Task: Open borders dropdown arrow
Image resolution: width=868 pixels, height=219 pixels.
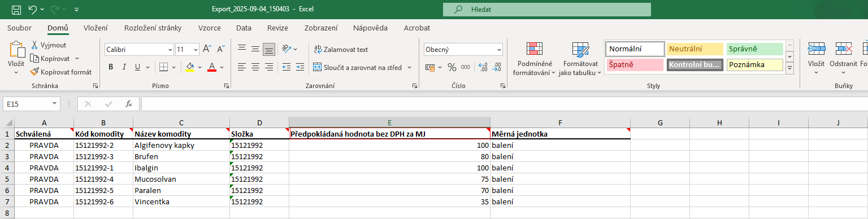Action: click(x=173, y=67)
